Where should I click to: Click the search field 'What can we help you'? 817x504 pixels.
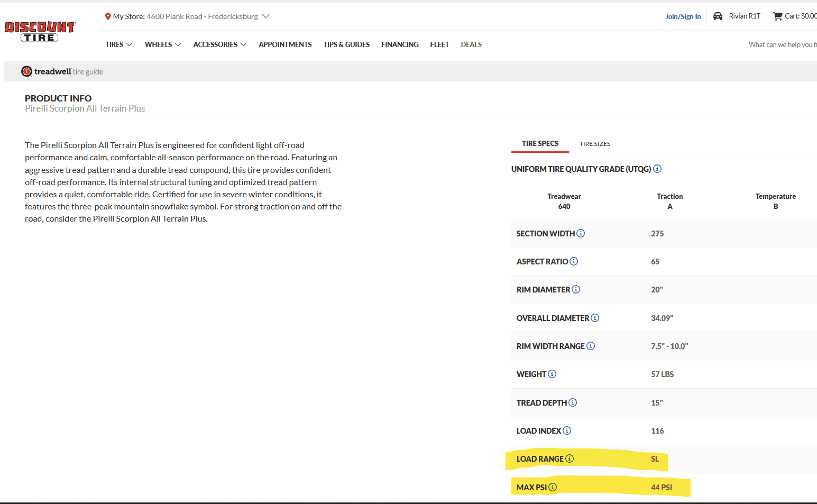(783, 44)
